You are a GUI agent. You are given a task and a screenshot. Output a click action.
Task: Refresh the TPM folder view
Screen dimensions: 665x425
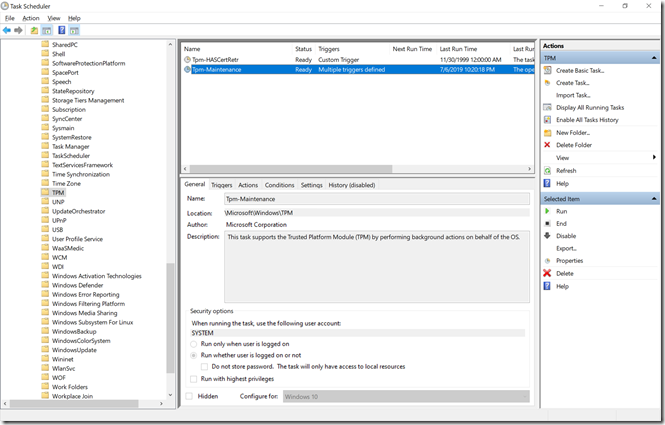(x=566, y=170)
